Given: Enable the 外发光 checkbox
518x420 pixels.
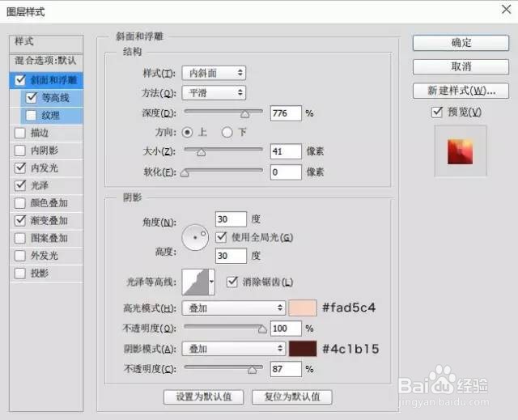Looking at the screenshot, I should pyautogui.click(x=20, y=256).
